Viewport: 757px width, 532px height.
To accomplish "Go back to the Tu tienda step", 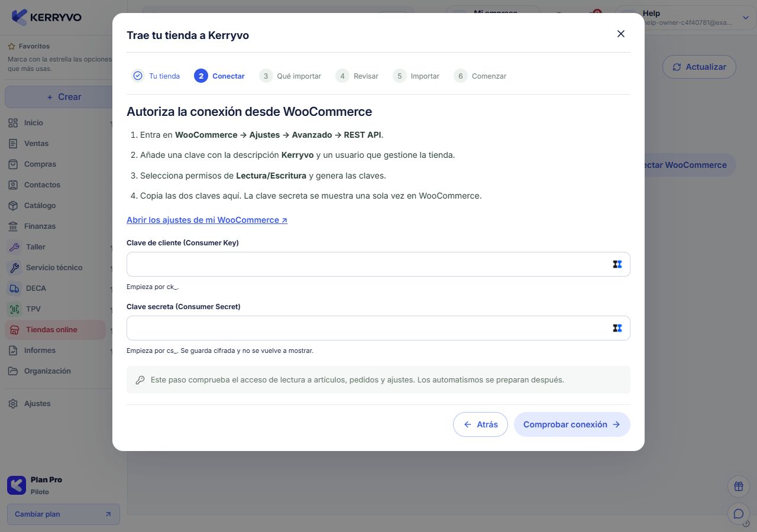I will tap(156, 76).
